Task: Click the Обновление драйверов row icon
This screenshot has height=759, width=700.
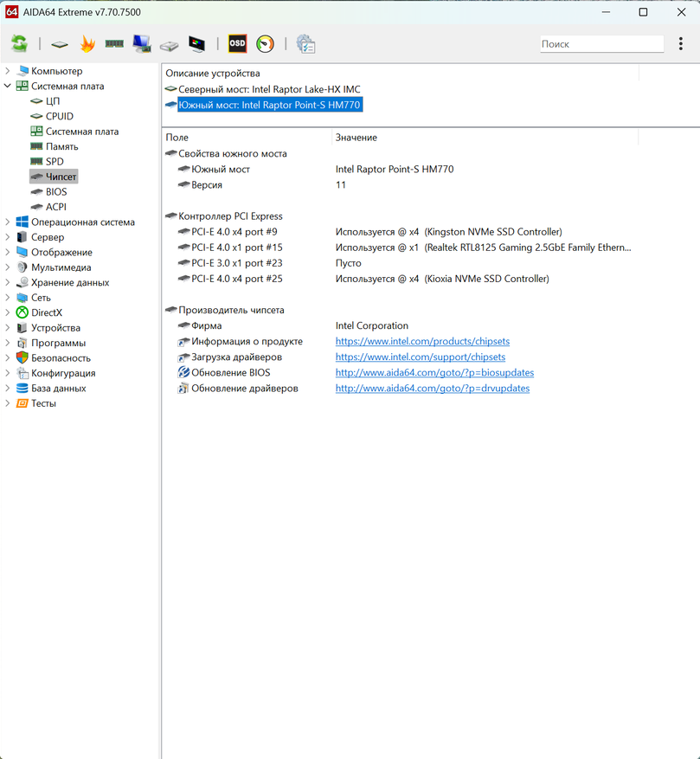Action: [x=183, y=389]
